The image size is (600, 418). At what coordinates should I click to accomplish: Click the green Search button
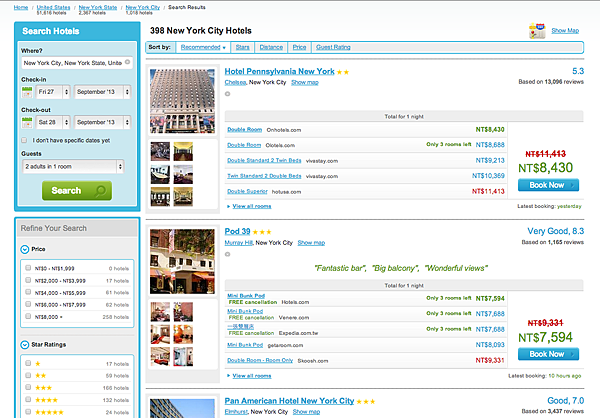[x=77, y=191]
